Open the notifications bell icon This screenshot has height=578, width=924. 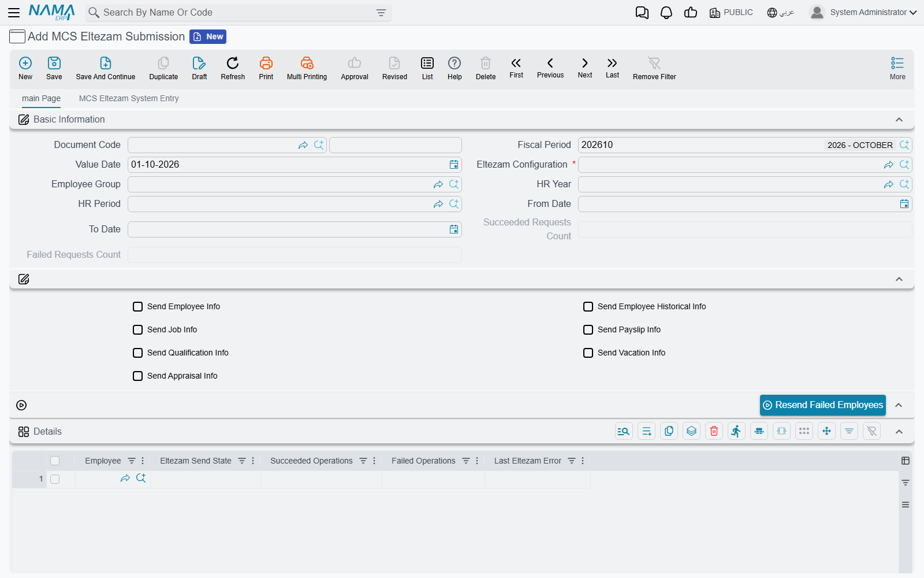coord(666,13)
